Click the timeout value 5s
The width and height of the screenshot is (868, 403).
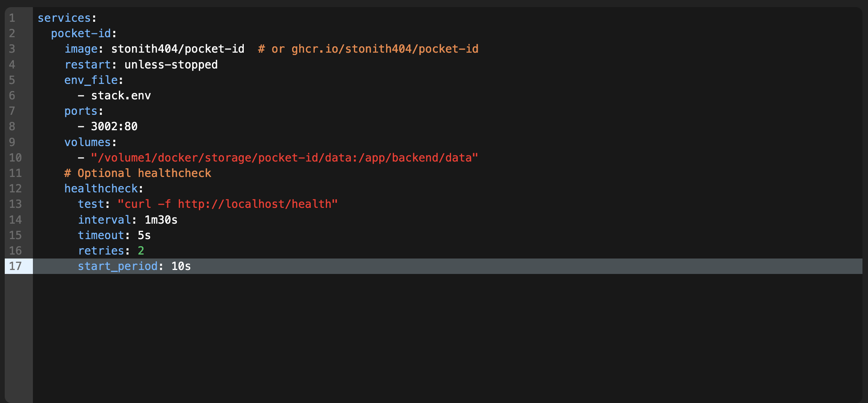pyautogui.click(x=144, y=235)
